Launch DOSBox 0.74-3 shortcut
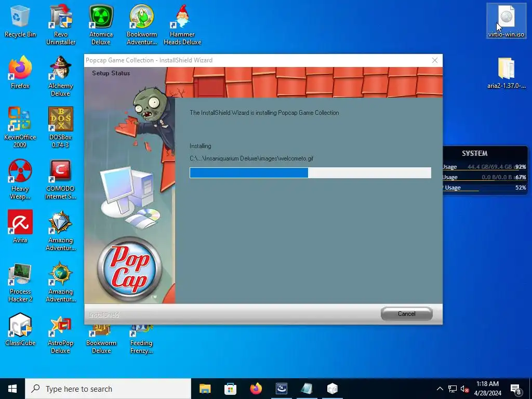532x399 pixels. pyautogui.click(x=60, y=127)
